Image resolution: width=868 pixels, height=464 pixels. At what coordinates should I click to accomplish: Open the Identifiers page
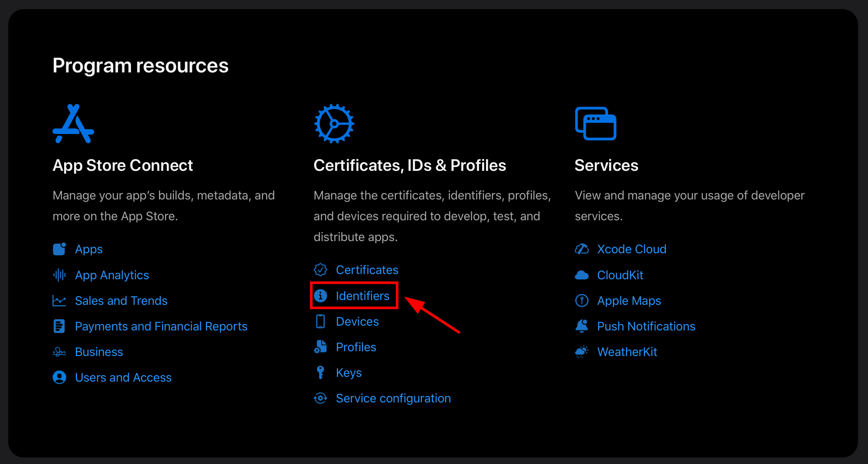[x=362, y=295]
